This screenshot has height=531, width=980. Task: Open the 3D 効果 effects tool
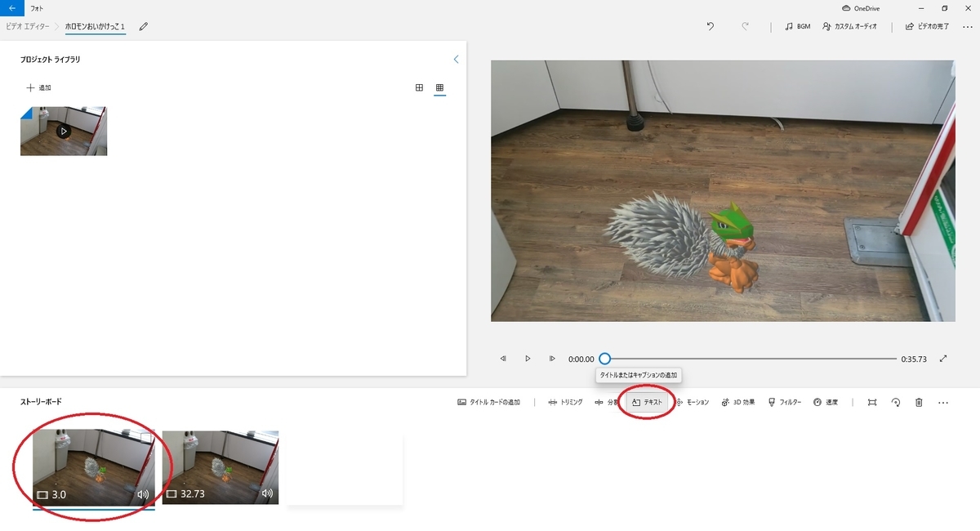pos(738,403)
